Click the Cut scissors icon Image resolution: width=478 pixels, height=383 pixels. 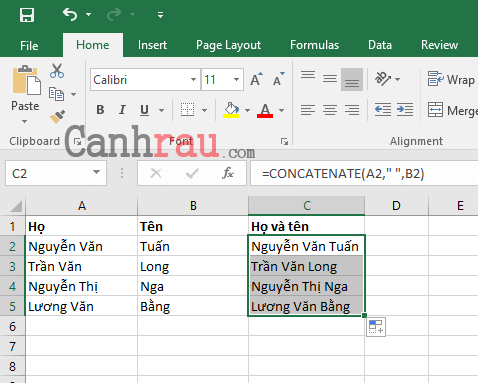(x=57, y=71)
